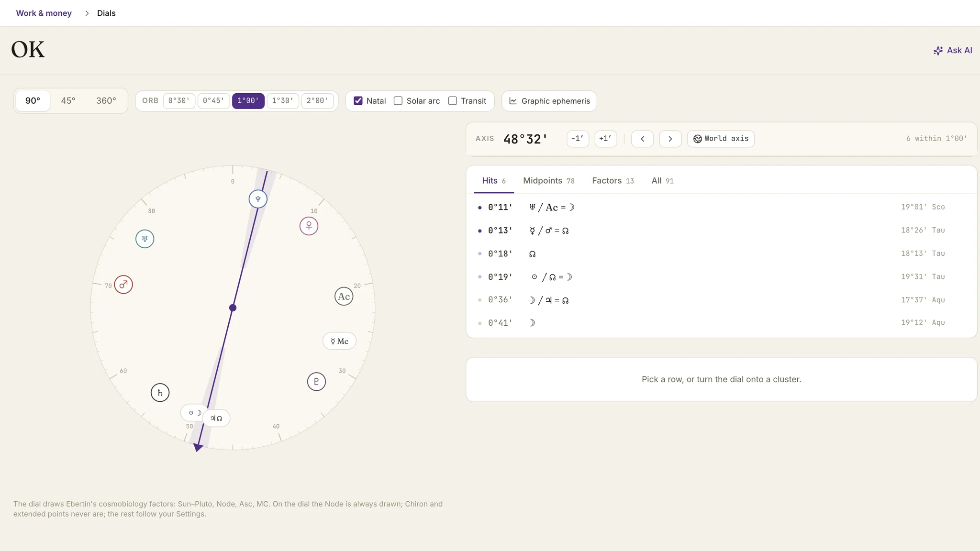Click the Venus glyph on the dial
Screen dimensions: 980x551
click(309, 226)
